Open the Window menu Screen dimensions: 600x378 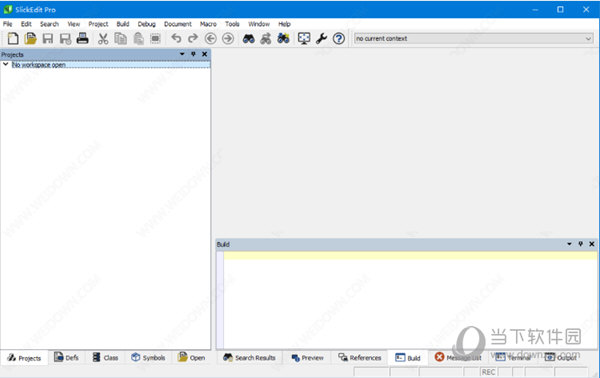tap(259, 24)
